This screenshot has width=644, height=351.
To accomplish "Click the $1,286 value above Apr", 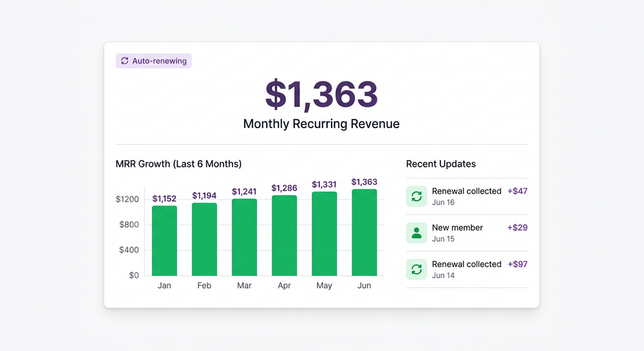I will point(284,188).
